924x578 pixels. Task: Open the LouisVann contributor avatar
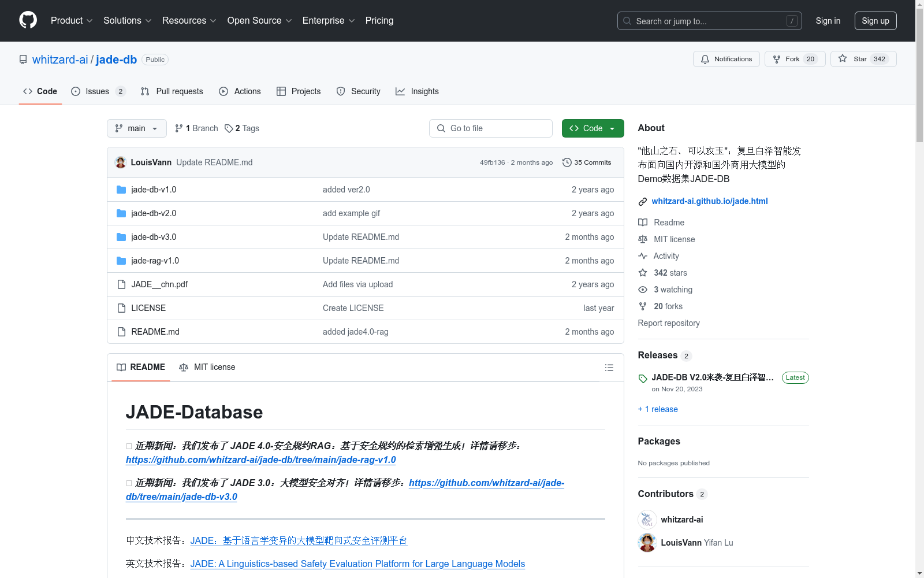coord(647,543)
